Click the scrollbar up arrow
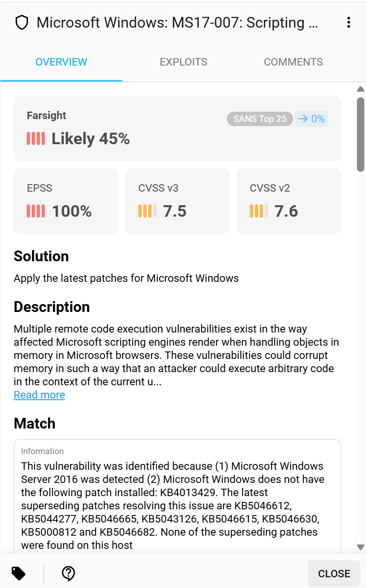This screenshot has height=588, width=366. pos(361,89)
